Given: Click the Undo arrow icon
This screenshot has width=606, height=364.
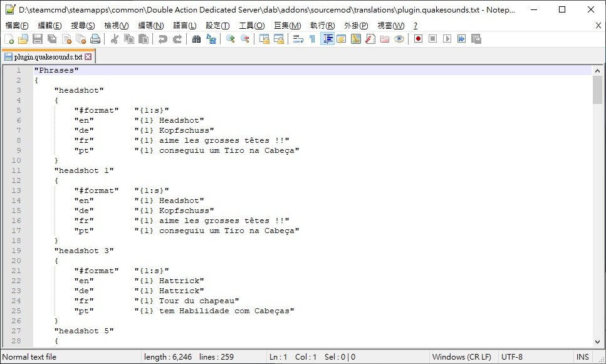Looking at the screenshot, I should coord(163,39).
